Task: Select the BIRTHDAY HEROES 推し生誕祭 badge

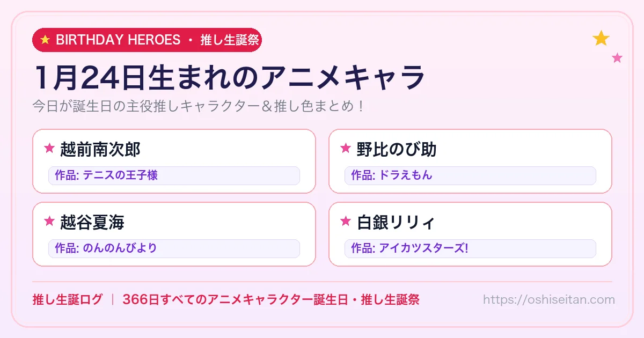Action: 147,40
